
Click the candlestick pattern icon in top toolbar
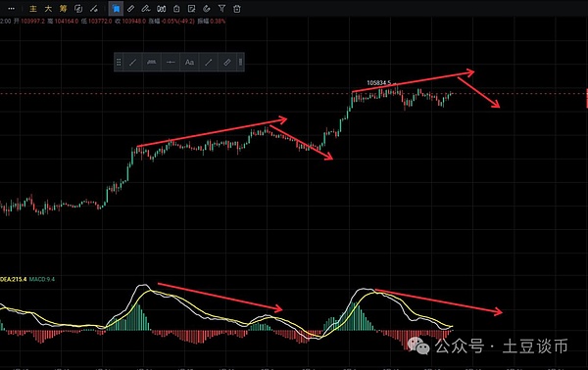click(x=162, y=9)
